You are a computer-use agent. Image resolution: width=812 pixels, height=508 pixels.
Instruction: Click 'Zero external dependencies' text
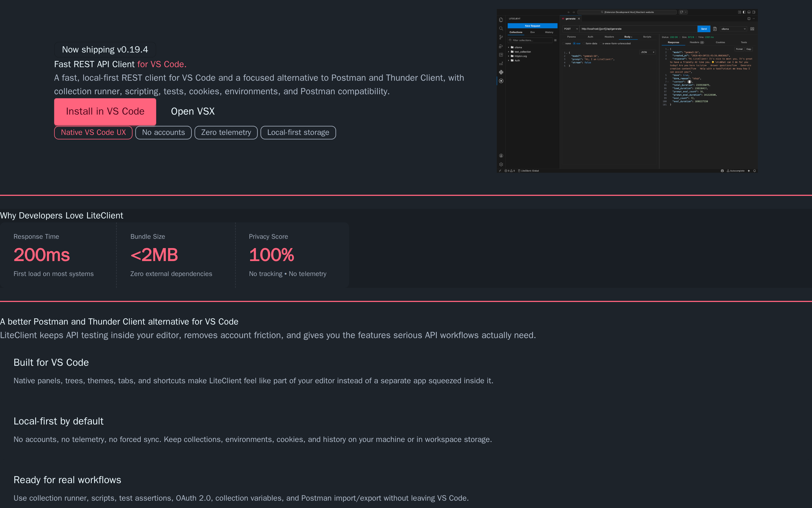pyautogui.click(x=171, y=274)
